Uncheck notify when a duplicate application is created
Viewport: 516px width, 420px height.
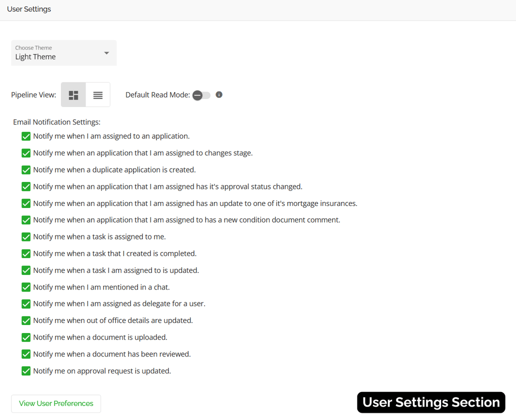pyautogui.click(x=25, y=169)
